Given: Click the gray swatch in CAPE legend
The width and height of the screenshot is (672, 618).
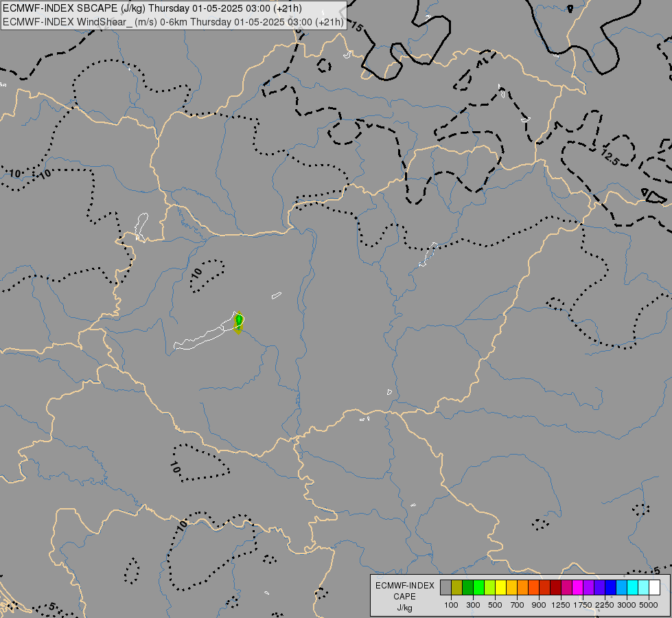Looking at the screenshot, I should (x=445, y=587).
